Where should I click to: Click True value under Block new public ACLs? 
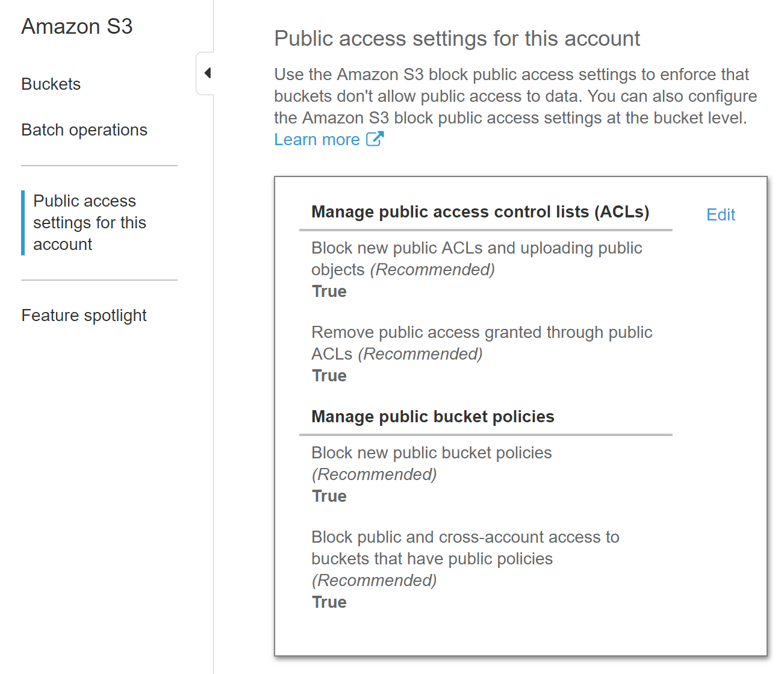coord(329,292)
